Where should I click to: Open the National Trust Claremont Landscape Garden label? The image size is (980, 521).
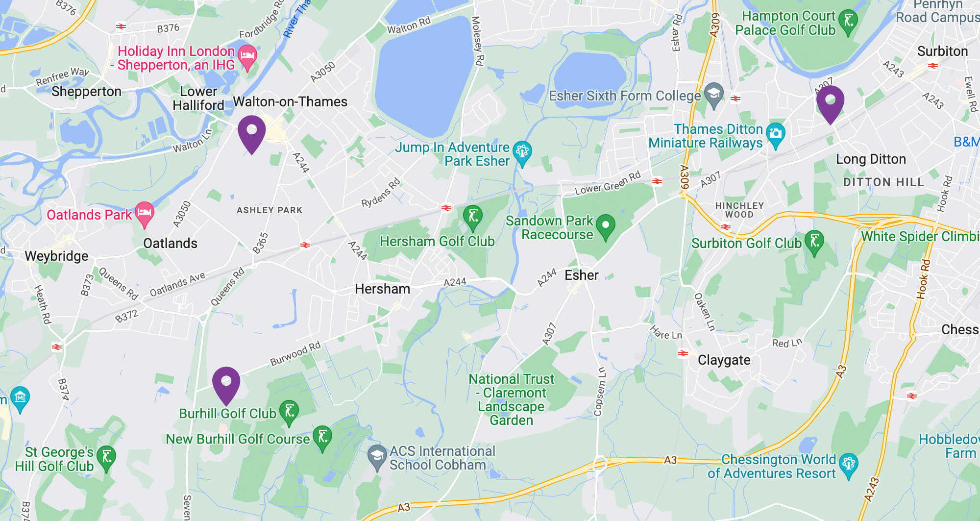tap(512, 399)
